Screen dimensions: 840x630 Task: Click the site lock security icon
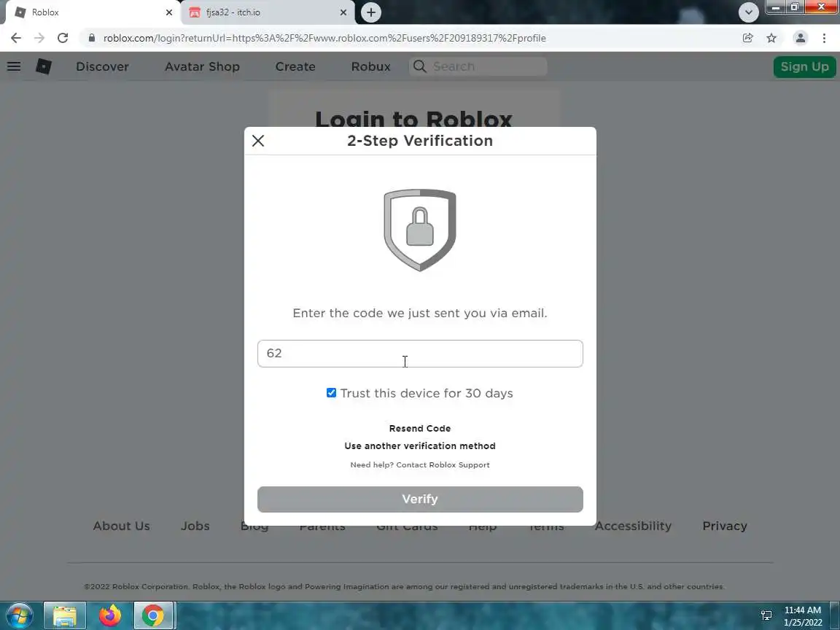(x=92, y=38)
